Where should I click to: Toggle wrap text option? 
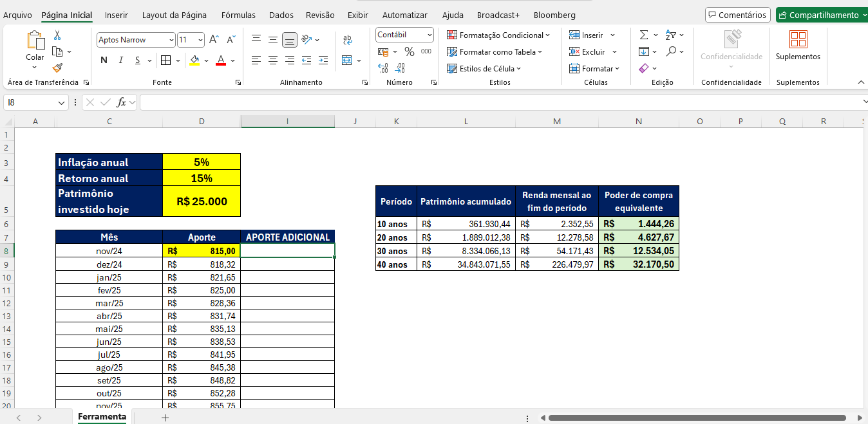tap(347, 40)
